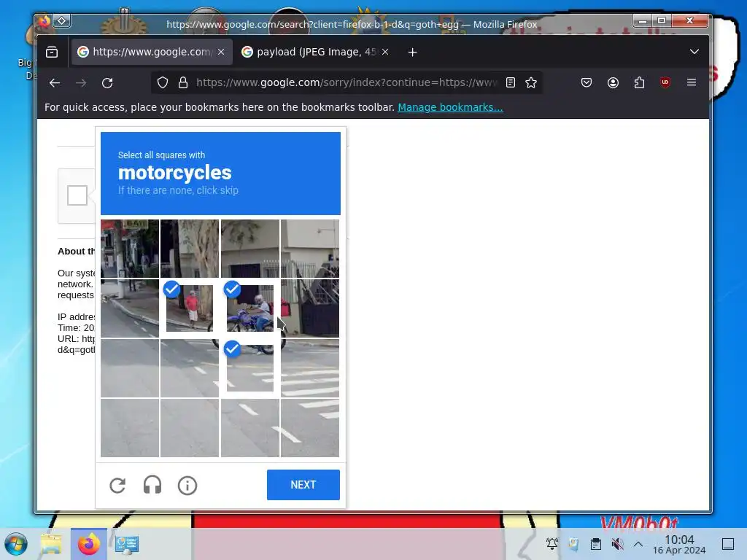Tick the I'm not a robot checkbox
The width and height of the screenshot is (747, 560).
coord(77,195)
